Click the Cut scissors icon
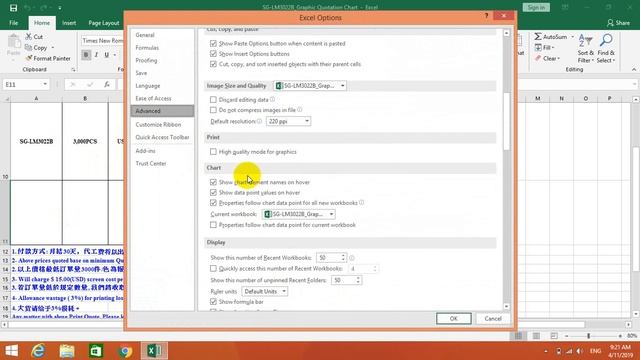Screen dimensions: 640x360 (x=29, y=37)
